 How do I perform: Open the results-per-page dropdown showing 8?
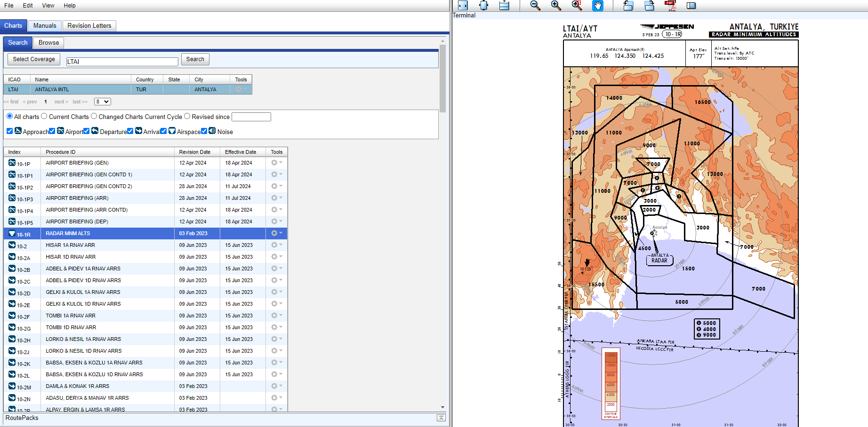click(102, 102)
